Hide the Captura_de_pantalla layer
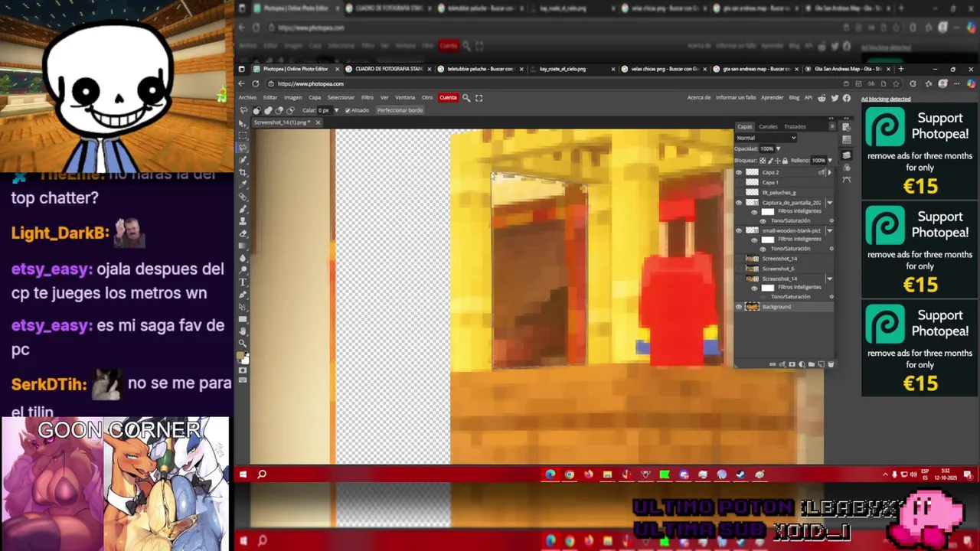 click(739, 203)
